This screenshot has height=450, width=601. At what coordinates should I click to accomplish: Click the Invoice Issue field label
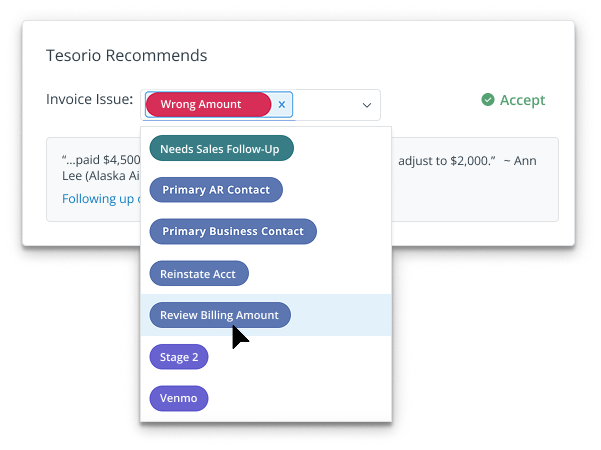(90, 100)
